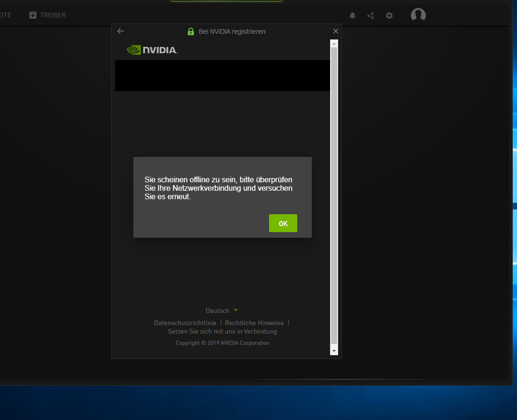Open the Rechtliche Hinweise link
Screen dimensions: 517x420
coord(255,323)
